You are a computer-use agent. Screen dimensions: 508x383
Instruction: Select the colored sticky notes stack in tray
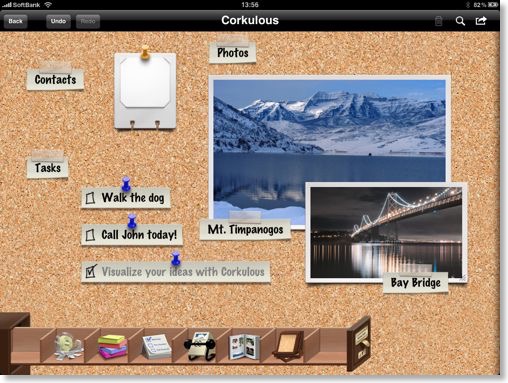[x=112, y=347]
